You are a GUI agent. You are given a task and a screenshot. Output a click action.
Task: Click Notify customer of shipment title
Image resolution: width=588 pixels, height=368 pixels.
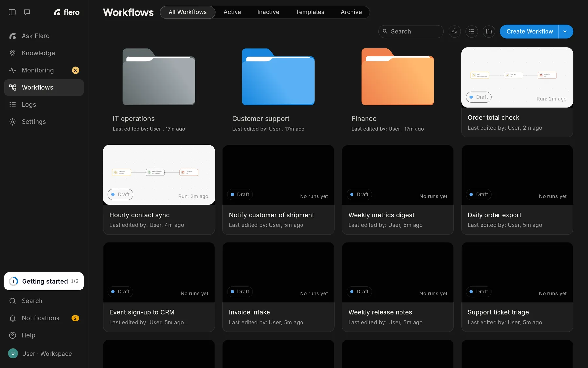(271, 215)
